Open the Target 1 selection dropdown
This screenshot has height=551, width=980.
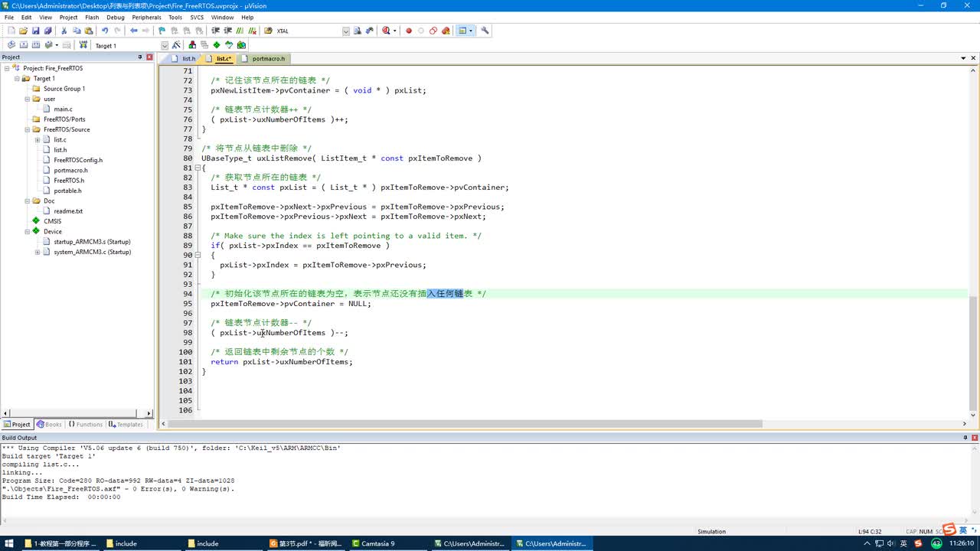[165, 45]
